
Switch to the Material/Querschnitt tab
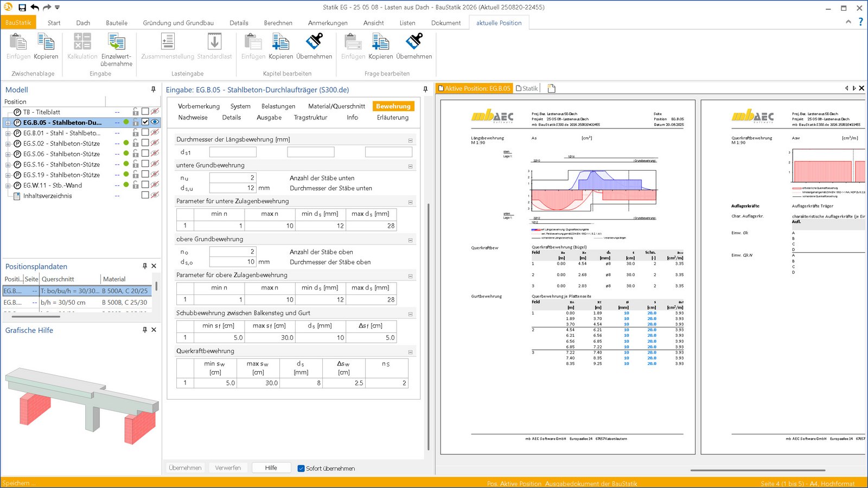pos(336,106)
